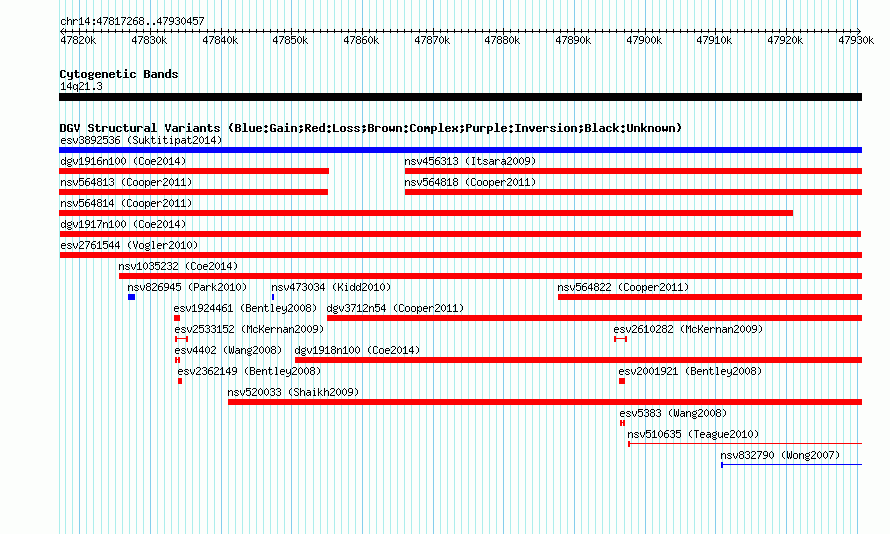Click the 47850k ruler position
890x534 pixels.
[x=290, y=40]
